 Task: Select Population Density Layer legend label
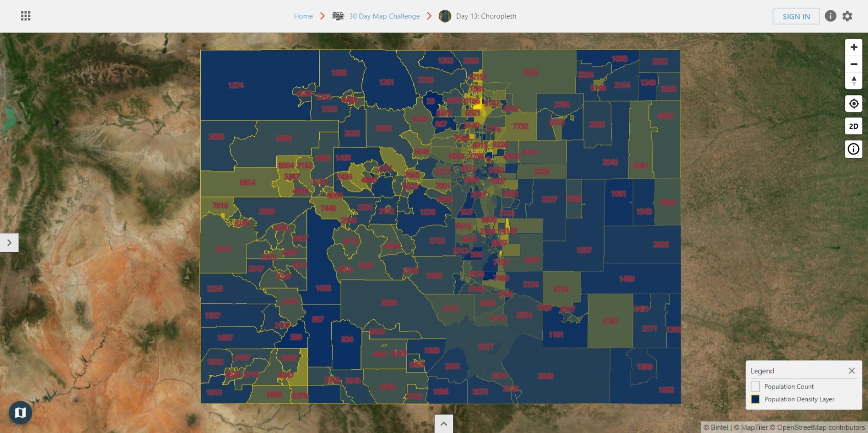[799, 399]
